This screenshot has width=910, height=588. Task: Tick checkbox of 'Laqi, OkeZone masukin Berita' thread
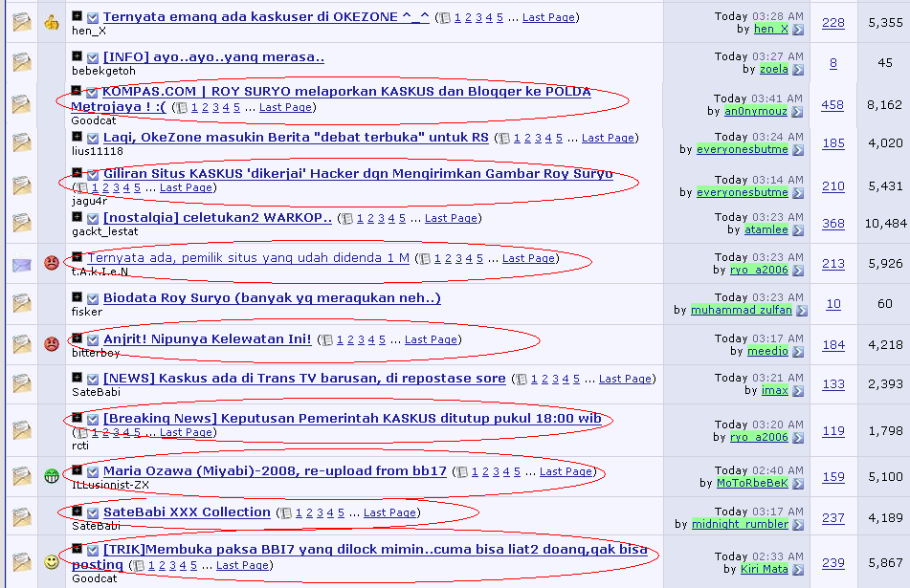pyautogui.click(x=93, y=139)
